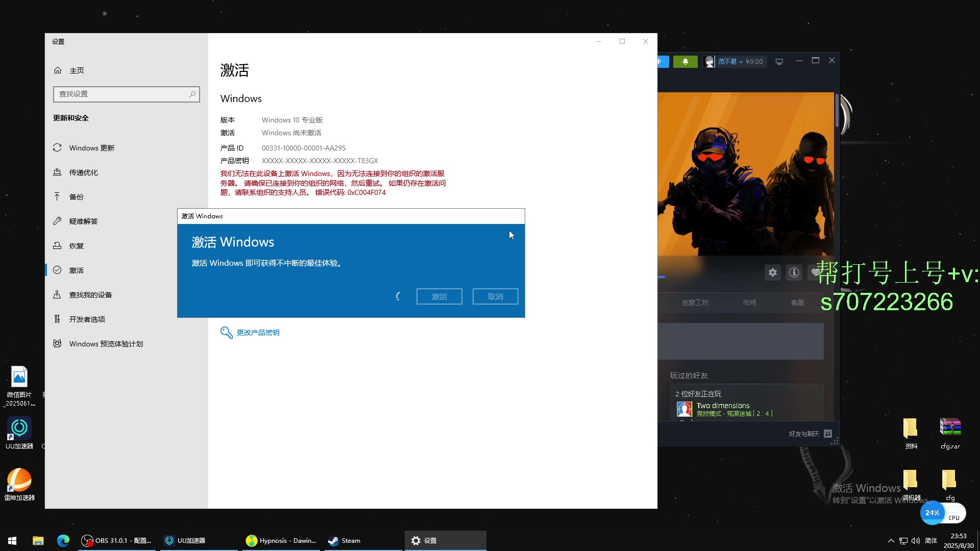Click the error code 0xC004F074 text
The height and width of the screenshot is (551, 980).
pos(366,192)
